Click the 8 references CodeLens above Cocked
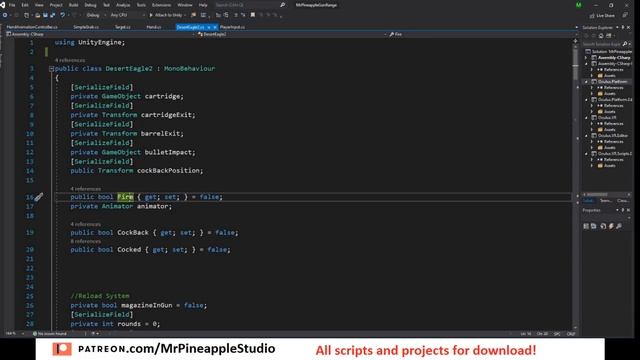Viewport: 640px width, 360px height. point(85,241)
